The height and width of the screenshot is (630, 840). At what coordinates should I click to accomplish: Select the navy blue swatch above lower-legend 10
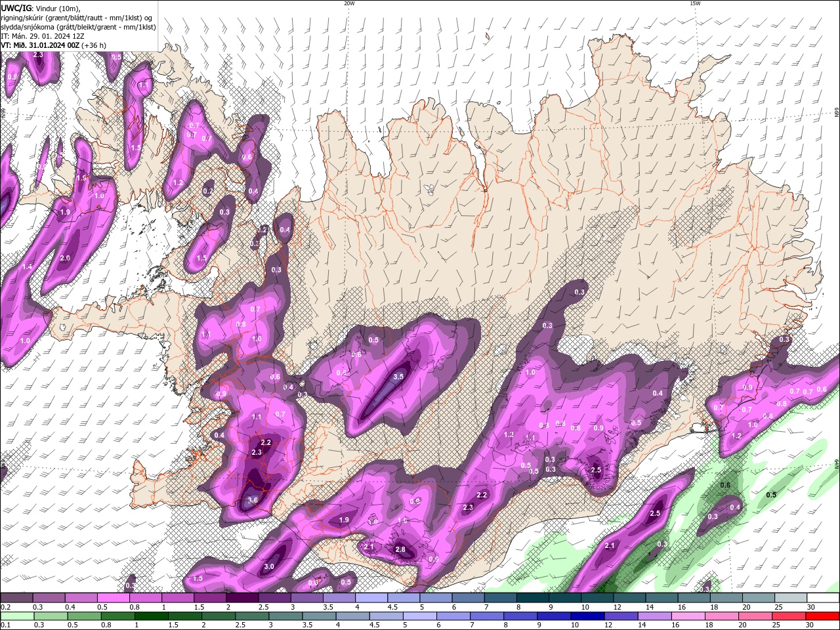coord(586,616)
